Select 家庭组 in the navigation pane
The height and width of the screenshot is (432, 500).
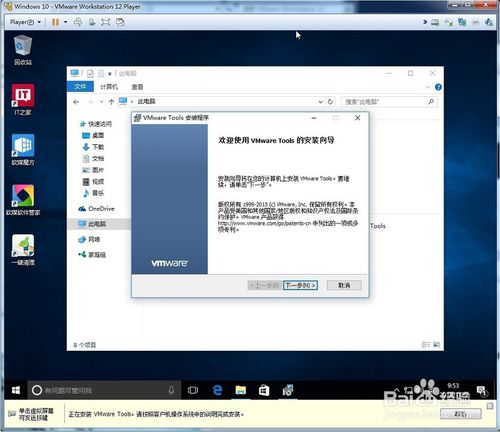(x=92, y=255)
